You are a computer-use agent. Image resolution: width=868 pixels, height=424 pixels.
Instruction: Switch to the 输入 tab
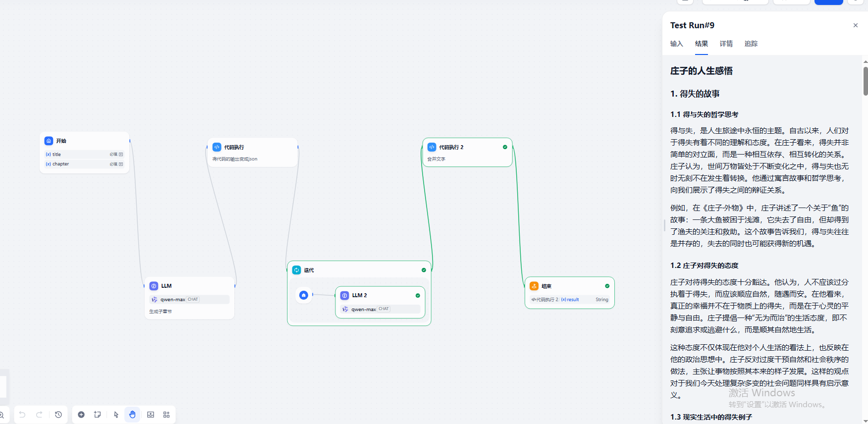coord(677,44)
